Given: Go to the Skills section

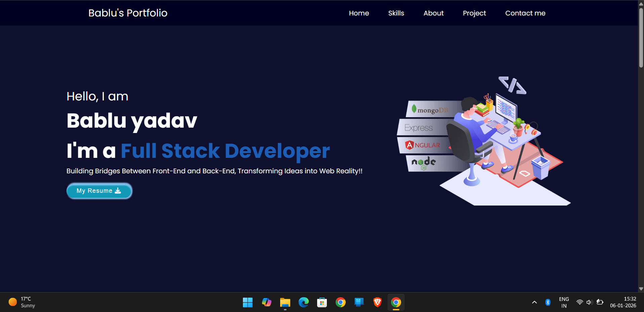Looking at the screenshot, I should (396, 13).
